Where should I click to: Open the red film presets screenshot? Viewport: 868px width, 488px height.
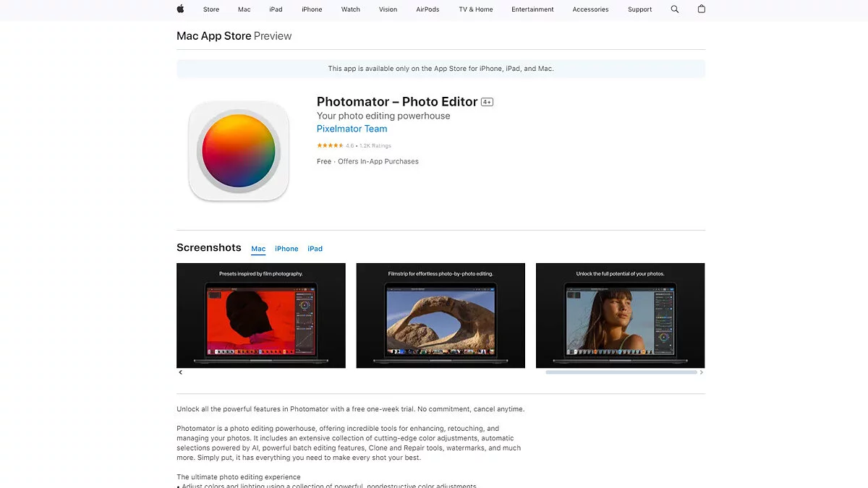261,315
